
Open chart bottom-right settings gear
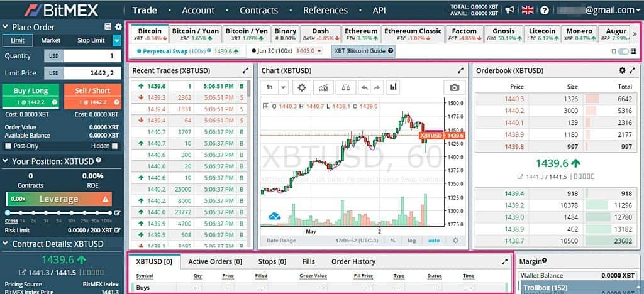point(455,241)
